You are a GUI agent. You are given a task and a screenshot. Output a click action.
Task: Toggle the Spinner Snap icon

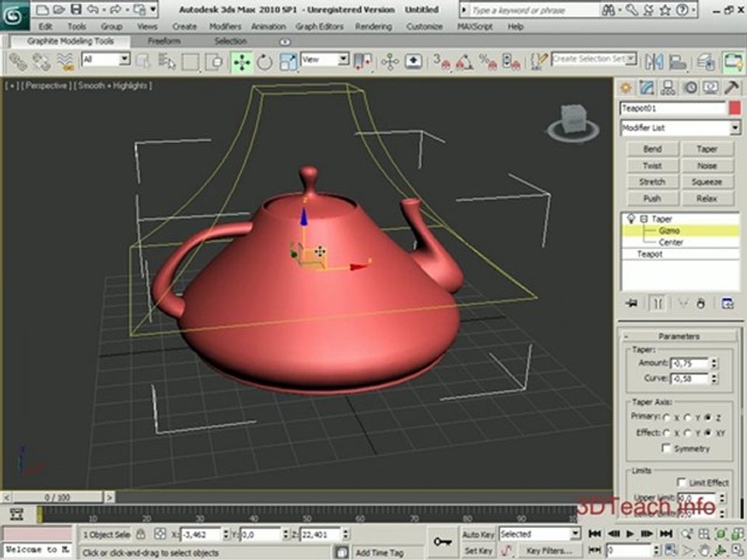(x=511, y=62)
